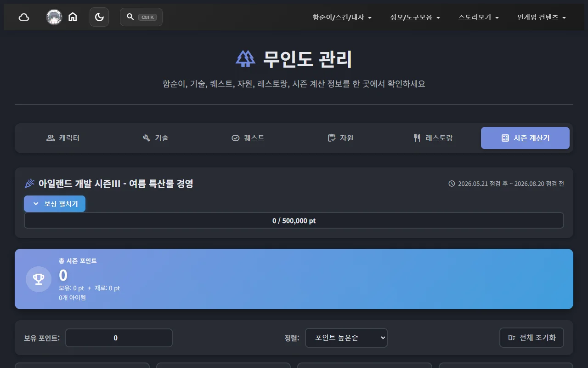
Task: Click the 0개 아이템 text
Action: tap(72, 298)
